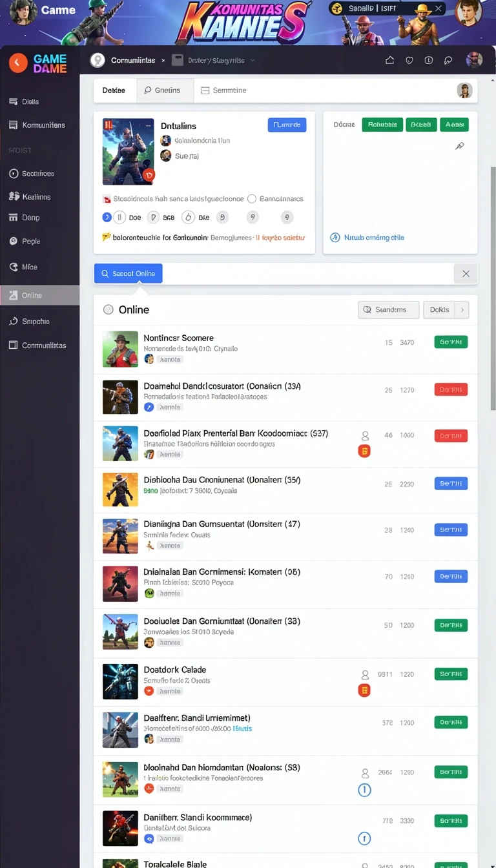The height and width of the screenshot is (868, 496).
Task: Click the ISutis link in Daaiftenr row
Action: click(x=243, y=728)
